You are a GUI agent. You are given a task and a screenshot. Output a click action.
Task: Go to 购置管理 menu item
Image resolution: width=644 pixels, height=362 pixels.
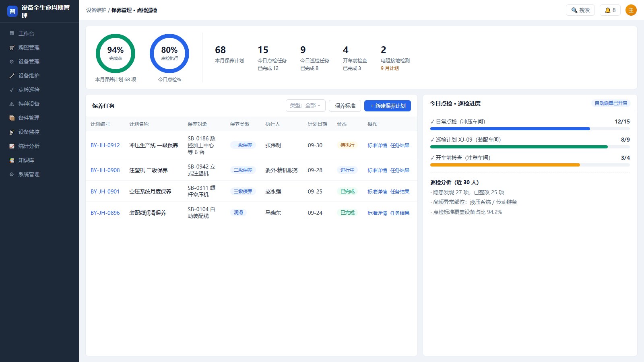tap(39, 47)
